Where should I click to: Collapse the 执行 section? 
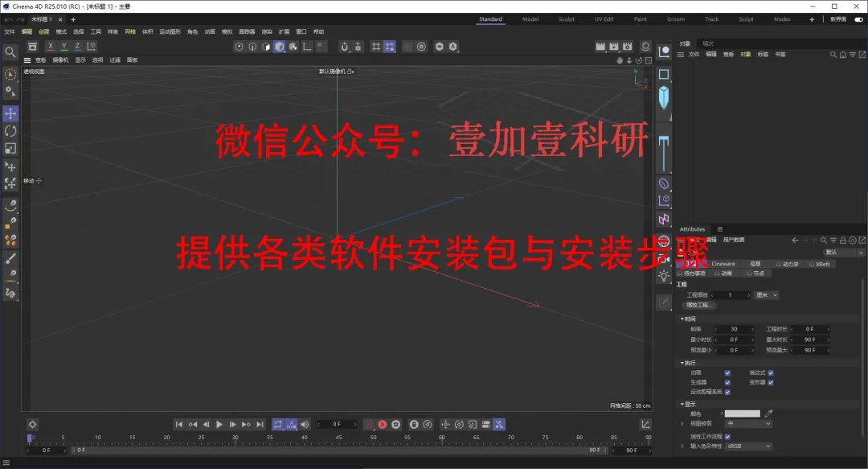[x=682, y=363]
